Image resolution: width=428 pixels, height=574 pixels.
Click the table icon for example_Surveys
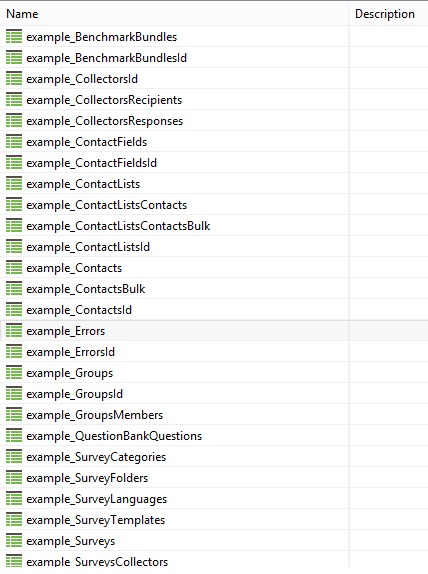point(14,541)
